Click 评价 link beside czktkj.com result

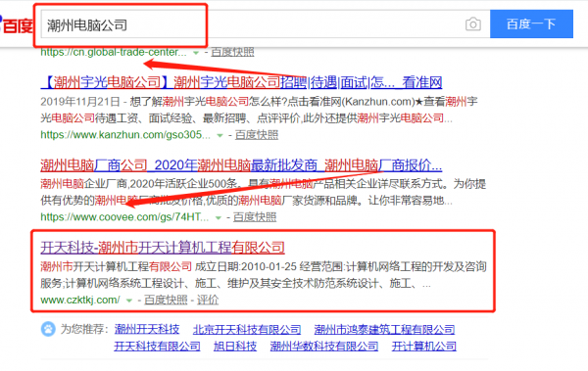(x=208, y=300)
